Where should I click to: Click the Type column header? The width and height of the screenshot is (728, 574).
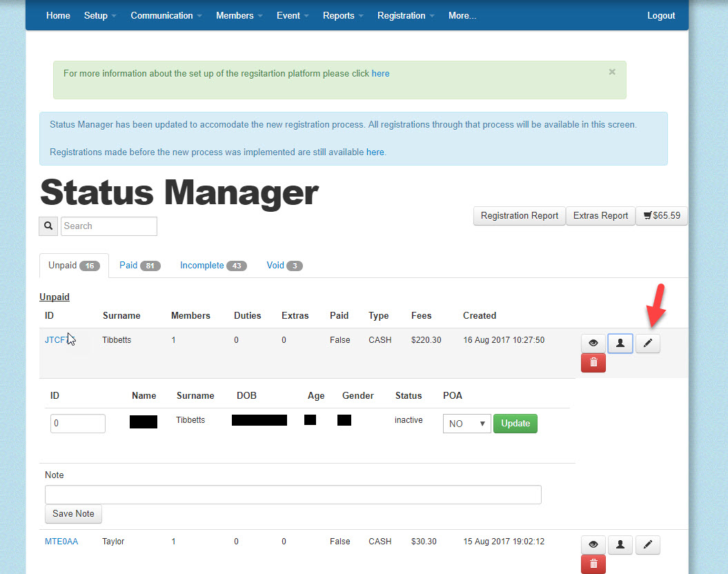(x=378, y=315)
